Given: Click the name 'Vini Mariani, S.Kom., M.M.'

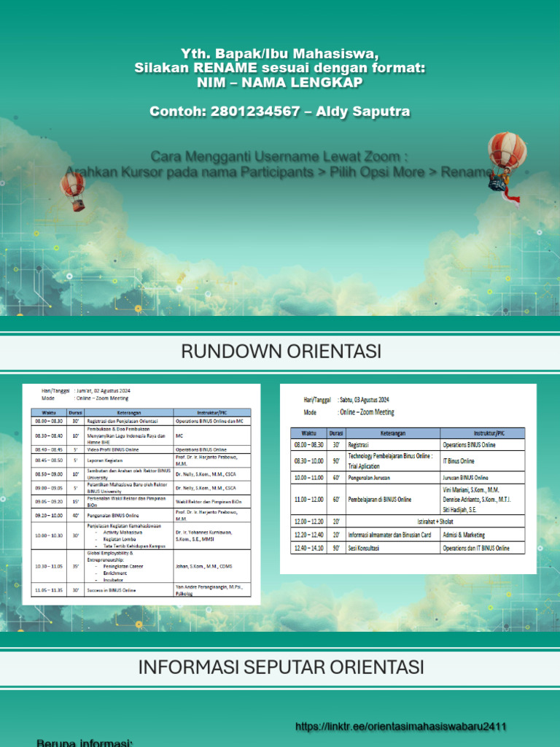Looking at the screenshot, I should (471, 489).
